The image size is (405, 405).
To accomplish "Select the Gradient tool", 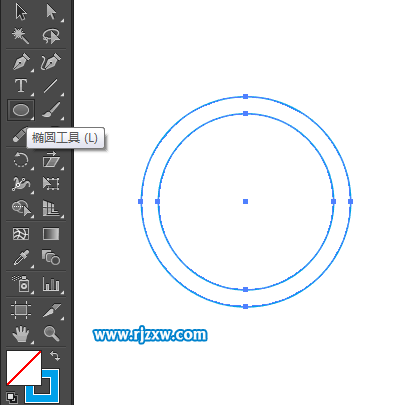I will (x=51, y=234).
